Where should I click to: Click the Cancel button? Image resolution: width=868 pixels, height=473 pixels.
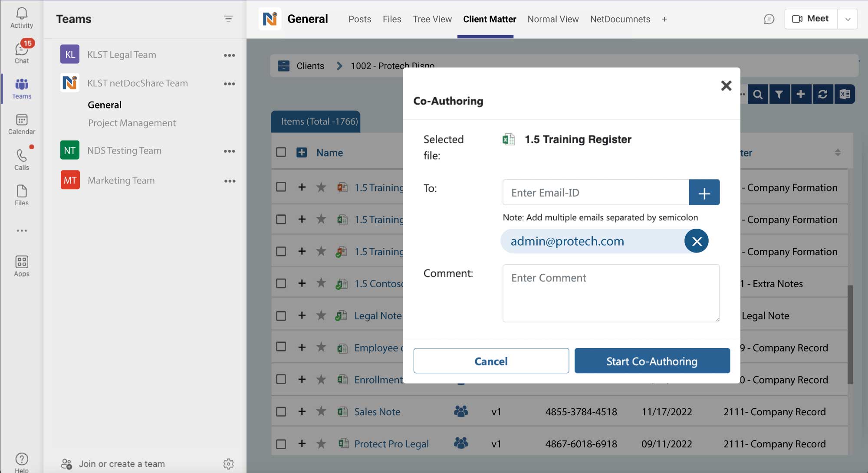click(x=491, y=361)
